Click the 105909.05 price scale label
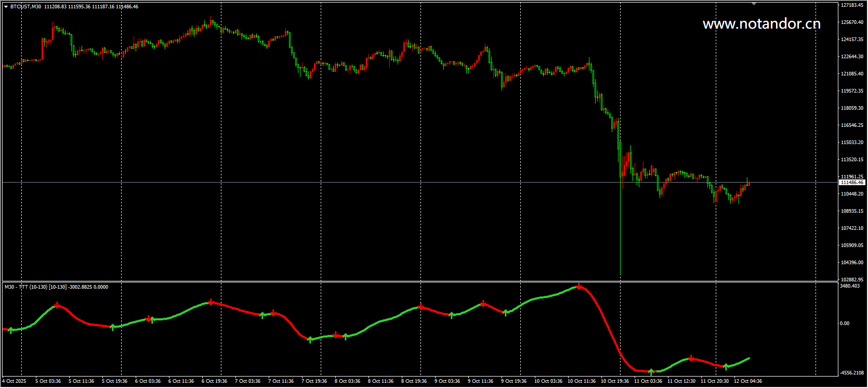The height and width of the screenshot is (388, 868). point(852,245)
